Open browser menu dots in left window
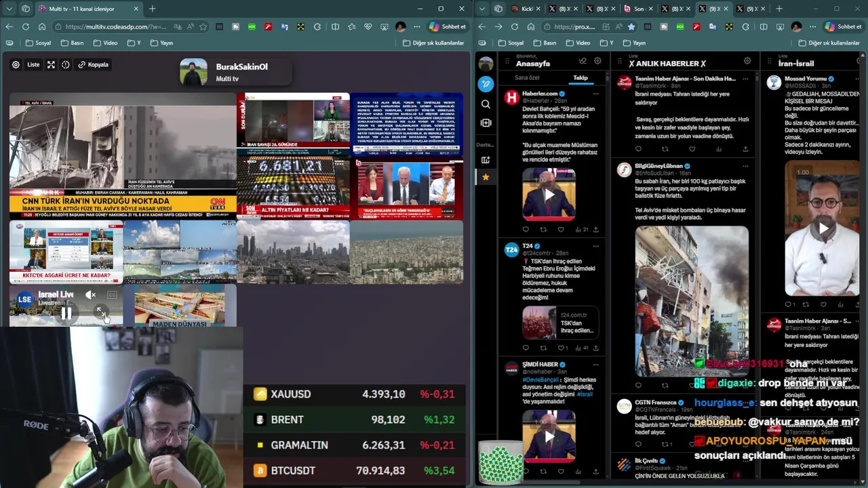The image size is (868, 488). click(416, 26)
